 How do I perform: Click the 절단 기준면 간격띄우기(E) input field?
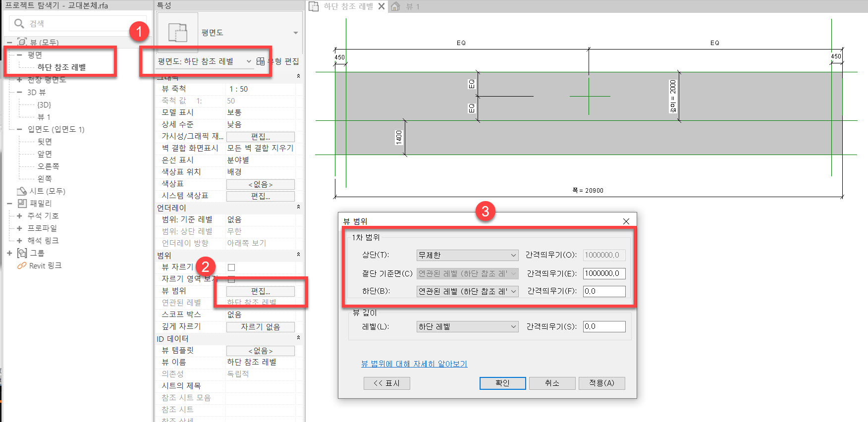point(603,273)
